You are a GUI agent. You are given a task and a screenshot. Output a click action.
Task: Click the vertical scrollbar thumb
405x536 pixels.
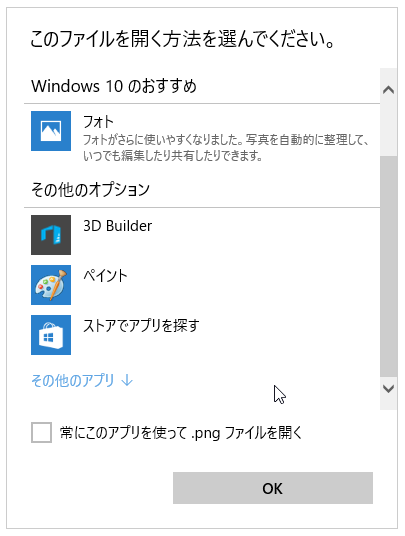(x=389, y=267)
